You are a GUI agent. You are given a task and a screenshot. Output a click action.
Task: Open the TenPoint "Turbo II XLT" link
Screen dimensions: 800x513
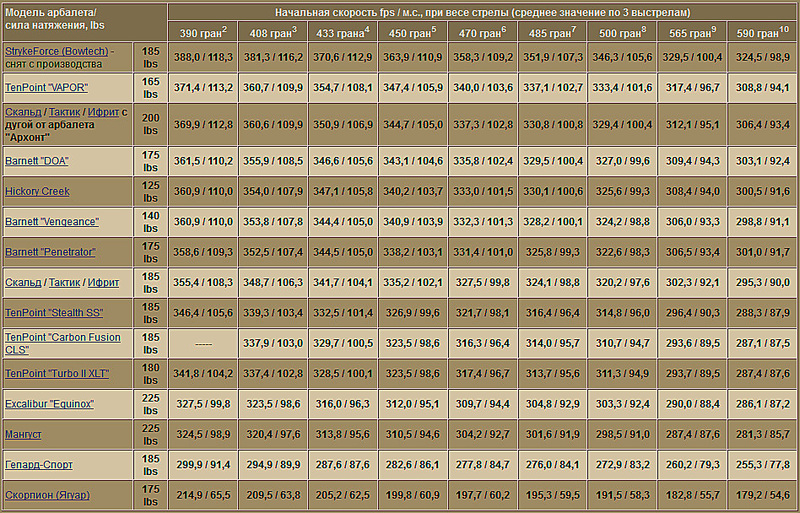[57, 374]
